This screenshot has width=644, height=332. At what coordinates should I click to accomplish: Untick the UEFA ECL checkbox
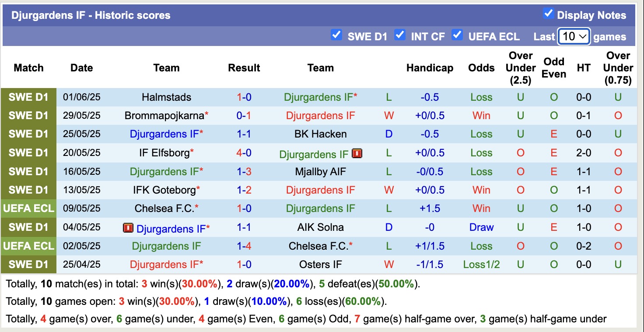[457, 35]
